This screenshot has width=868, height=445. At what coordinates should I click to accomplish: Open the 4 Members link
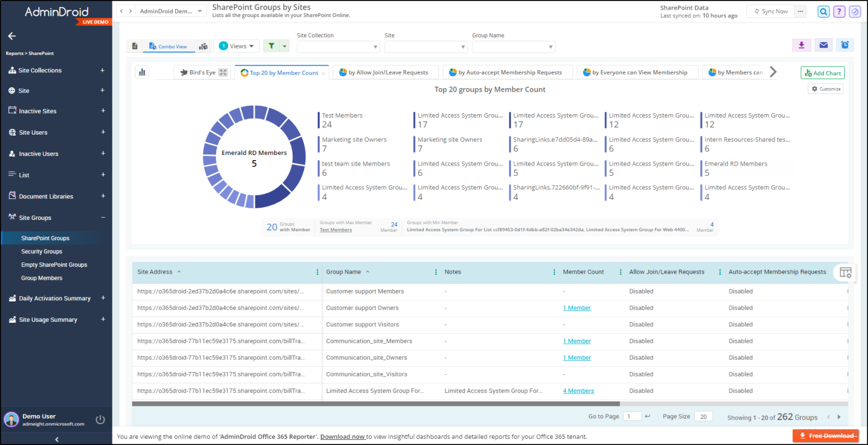point(578,390)
